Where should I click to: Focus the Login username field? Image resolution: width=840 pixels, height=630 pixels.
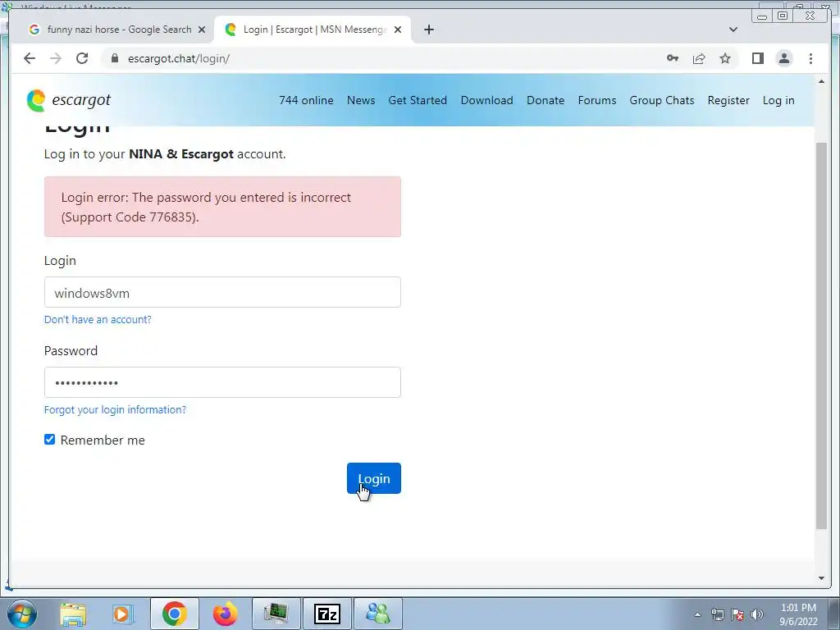click(222, 293)
